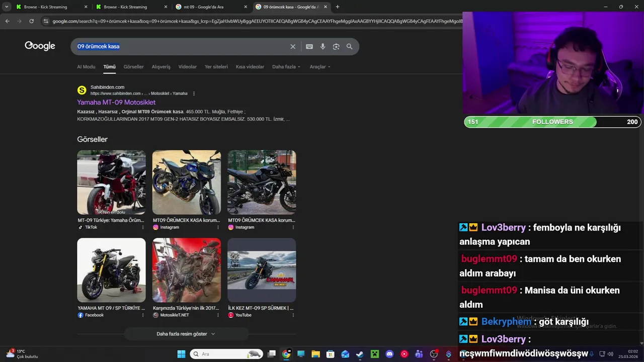Open three-dot menu for Sahibinden result
Viewport: 644px width, 362px height.
[194, 94]
